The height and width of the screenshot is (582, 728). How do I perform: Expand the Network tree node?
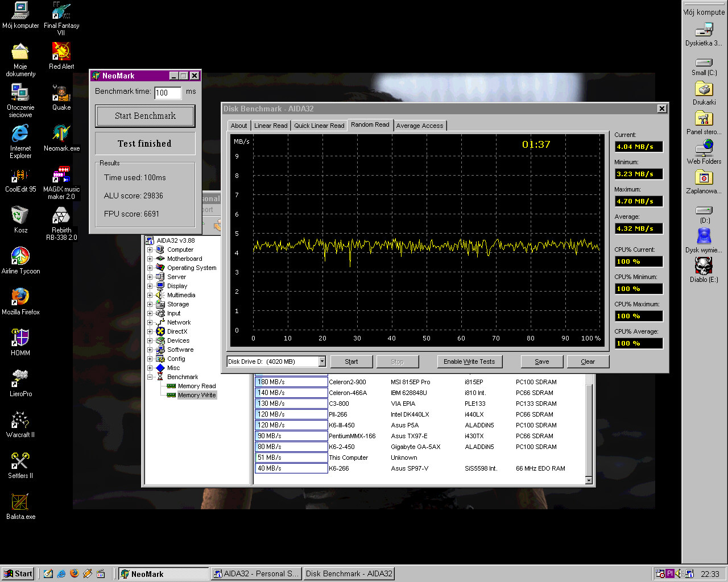pyautogui.click(x=150, y=322)
